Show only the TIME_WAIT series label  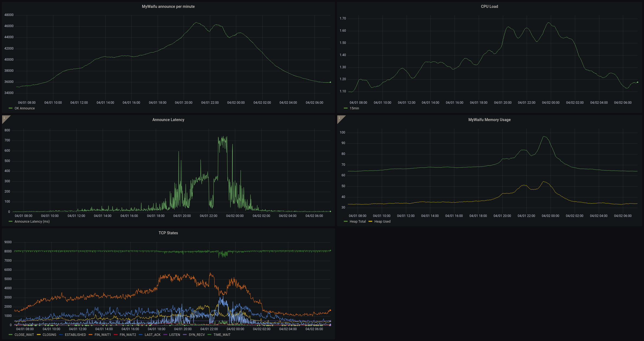222,335
